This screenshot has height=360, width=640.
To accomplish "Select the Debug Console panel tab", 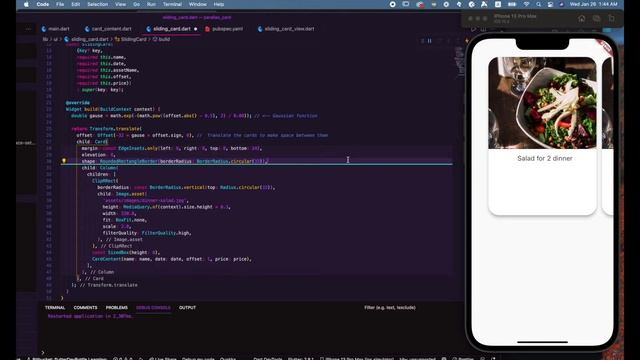I will click(x=153, y=307).
